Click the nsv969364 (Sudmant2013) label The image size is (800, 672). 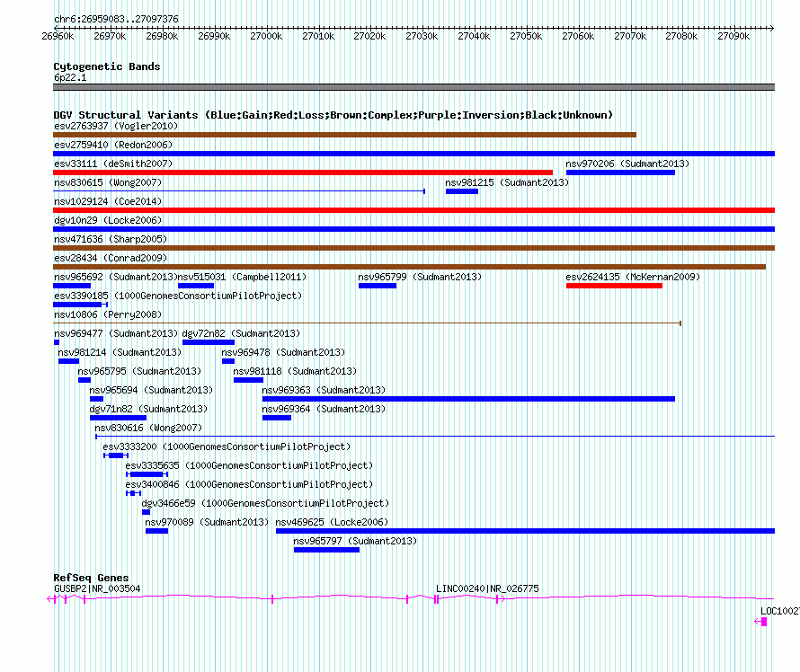click(324, 409)
